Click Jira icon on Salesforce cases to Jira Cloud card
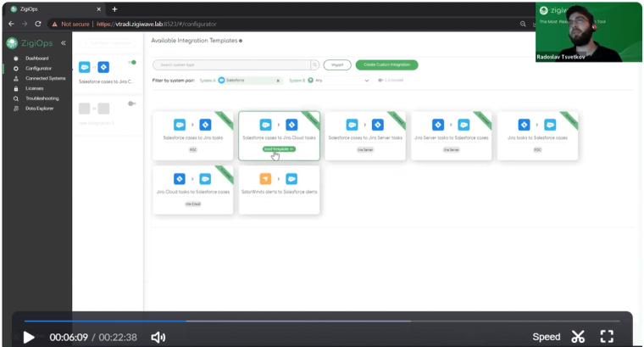This screenshot has height=347, width=644. (x=291, y=125)
